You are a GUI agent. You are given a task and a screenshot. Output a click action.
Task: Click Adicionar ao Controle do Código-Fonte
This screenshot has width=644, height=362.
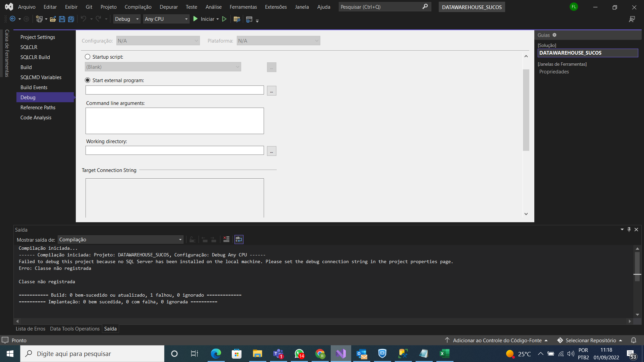coord(497,340)
